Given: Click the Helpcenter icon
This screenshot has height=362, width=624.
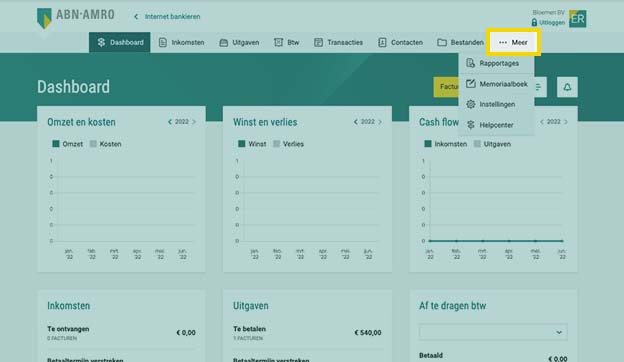Looking at the screenshot, I should coord(471,125).
